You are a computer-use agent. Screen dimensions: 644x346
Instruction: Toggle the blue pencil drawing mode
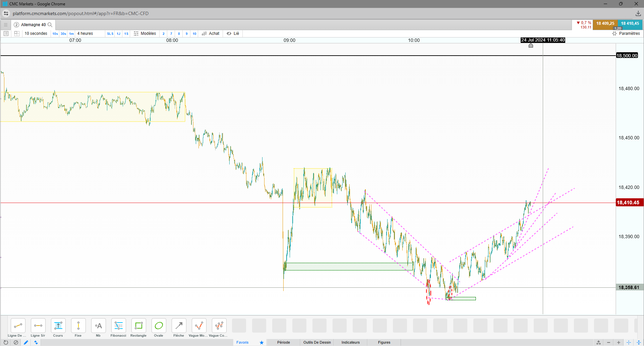[26, 342]
